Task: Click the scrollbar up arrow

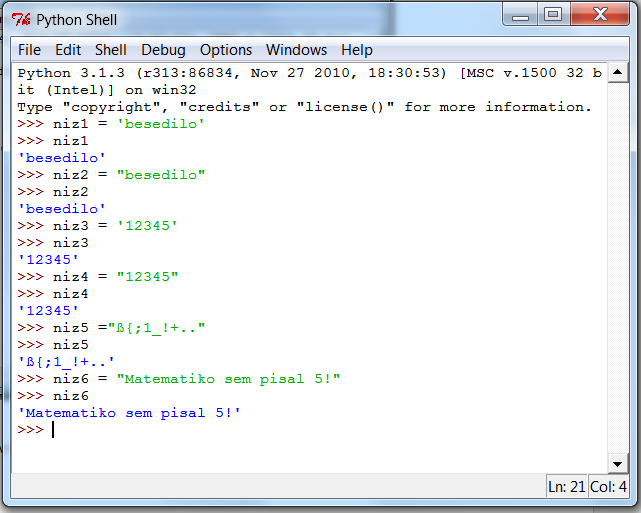Action: pyautogui.click(x=618, y=73)
